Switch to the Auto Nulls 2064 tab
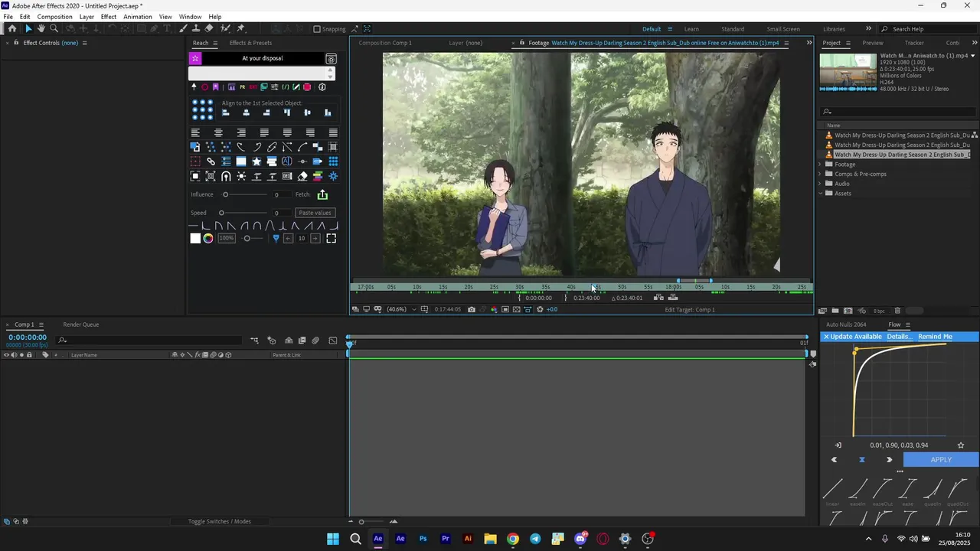980x551 pixels. click(x=846, y=324)
